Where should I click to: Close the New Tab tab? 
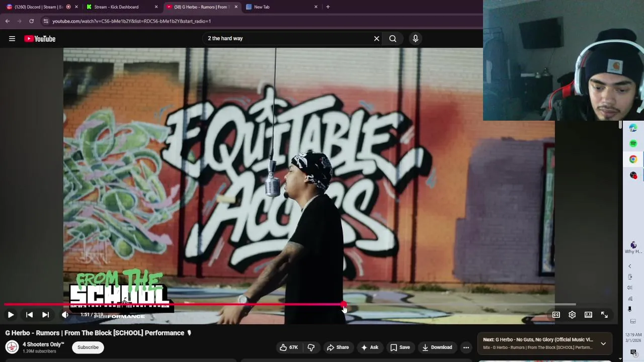pyautogui.click(x=316, y=7)
